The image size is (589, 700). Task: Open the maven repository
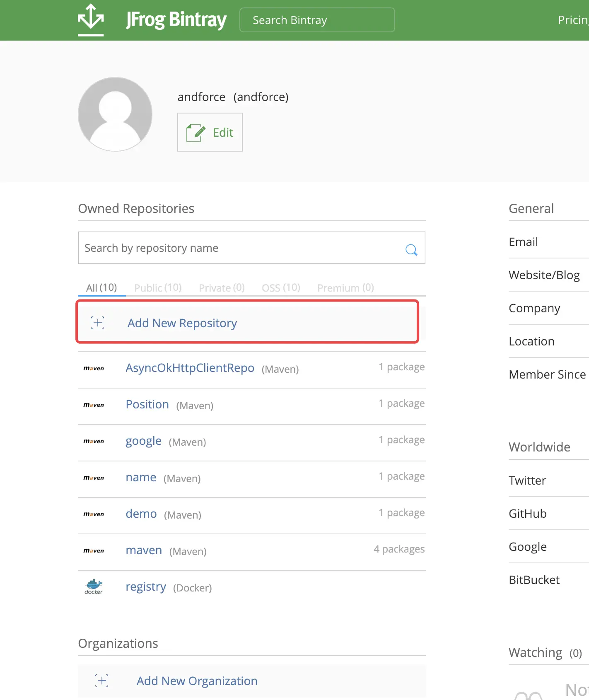[144, 550]
